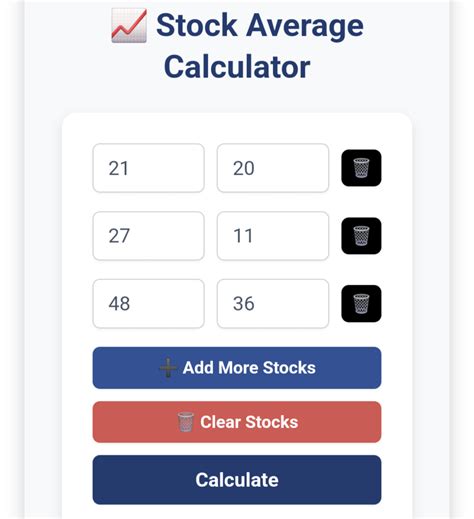Viewport: 474px width, 519px height.
Task: Click the 'Add More Stocks' label text
Action: pos(249,368)
